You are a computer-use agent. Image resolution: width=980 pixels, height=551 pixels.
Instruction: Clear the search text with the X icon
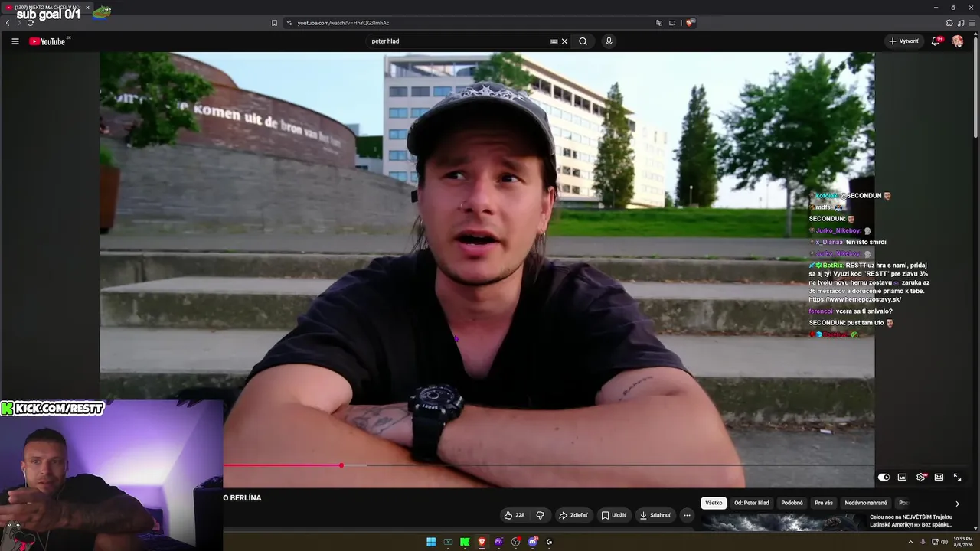tap(564, 41)
